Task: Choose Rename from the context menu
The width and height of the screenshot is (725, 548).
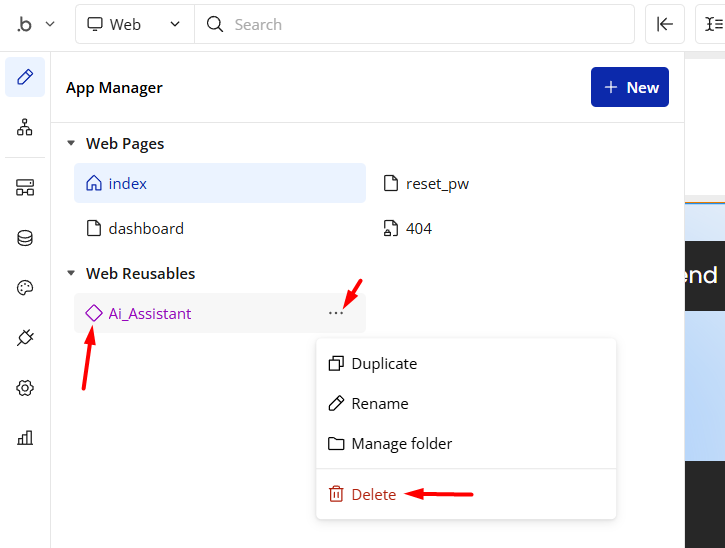Action: point(379,404)
